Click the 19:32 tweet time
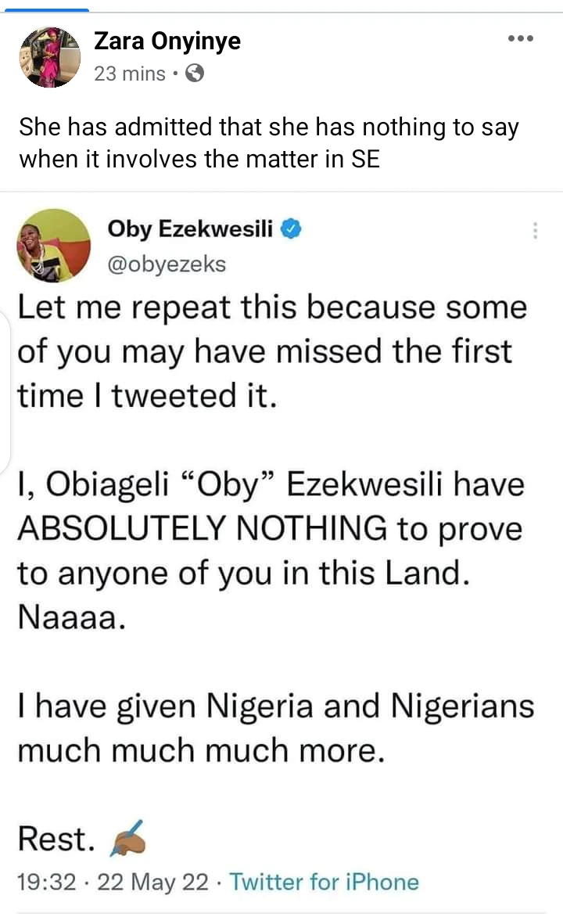 coord(47,883)
